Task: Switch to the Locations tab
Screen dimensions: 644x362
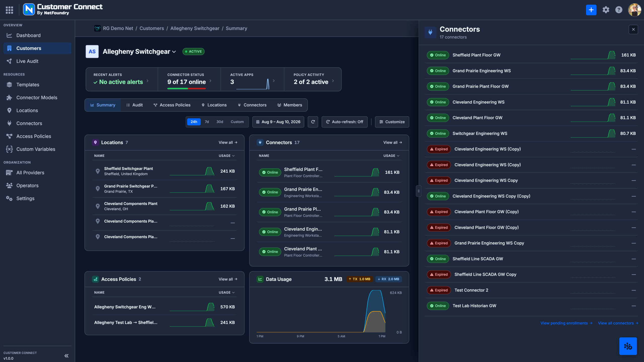Action: tap(214, 105)
